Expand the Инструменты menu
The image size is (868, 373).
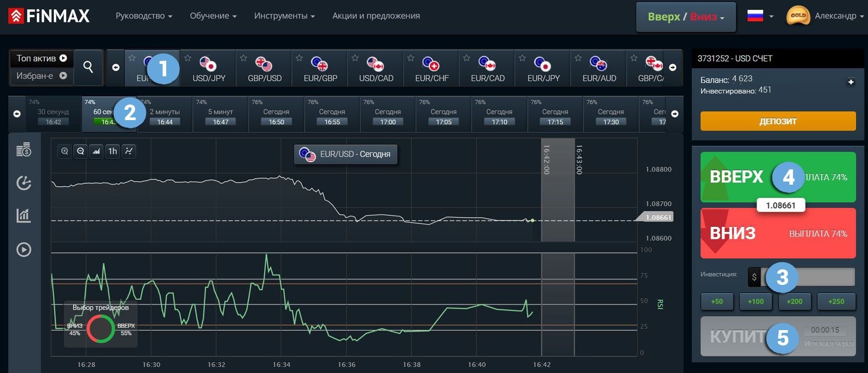click(x=284, y=16)
